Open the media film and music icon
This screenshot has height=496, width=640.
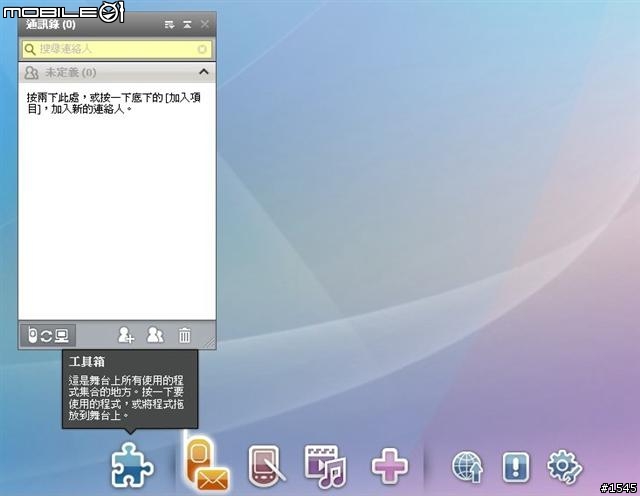325,466
